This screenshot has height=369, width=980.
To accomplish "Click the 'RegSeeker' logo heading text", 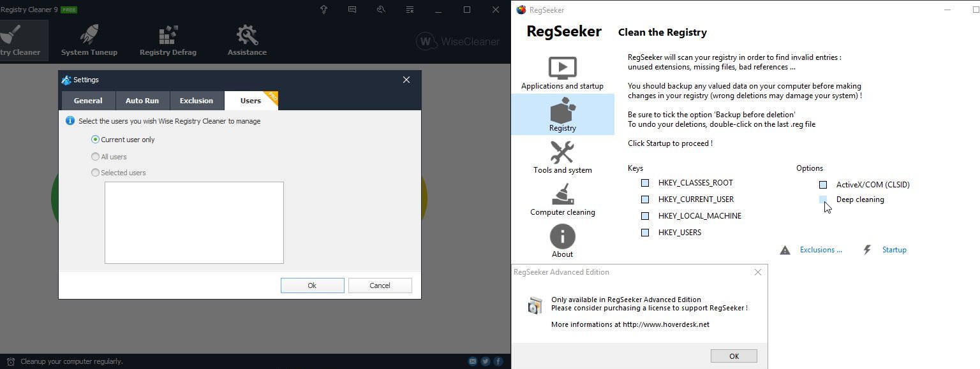I will click(x=564, y=31).
